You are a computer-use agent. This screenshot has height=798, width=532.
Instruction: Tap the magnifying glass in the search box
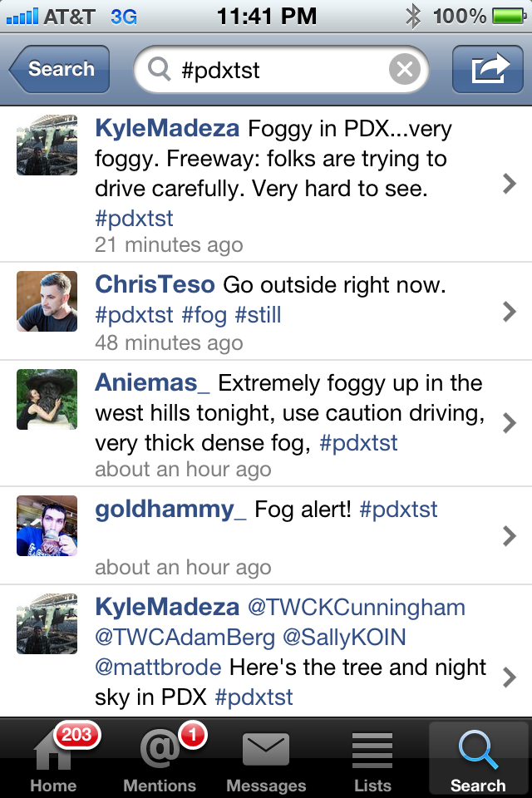160,70
